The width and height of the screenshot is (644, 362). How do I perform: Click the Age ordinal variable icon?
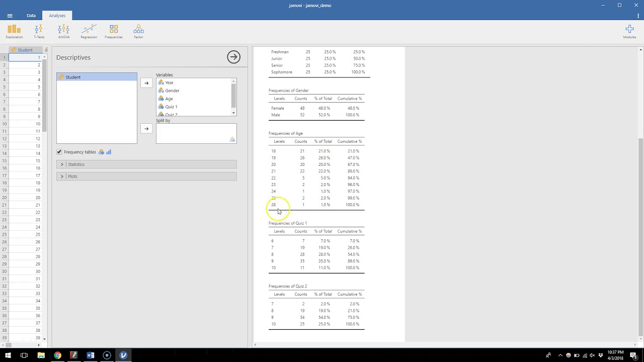click(160, 99)
